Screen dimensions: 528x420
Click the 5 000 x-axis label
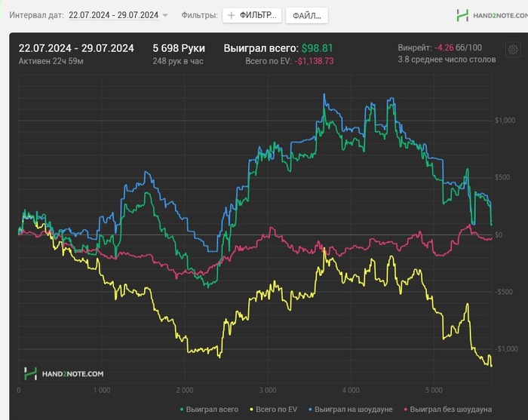coord(434,391)
